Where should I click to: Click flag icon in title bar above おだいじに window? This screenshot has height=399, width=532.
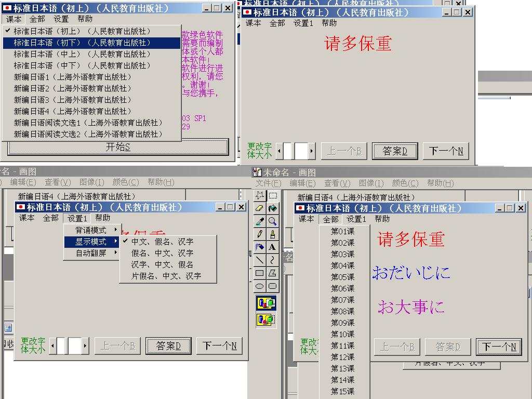[x=300, y=208]
